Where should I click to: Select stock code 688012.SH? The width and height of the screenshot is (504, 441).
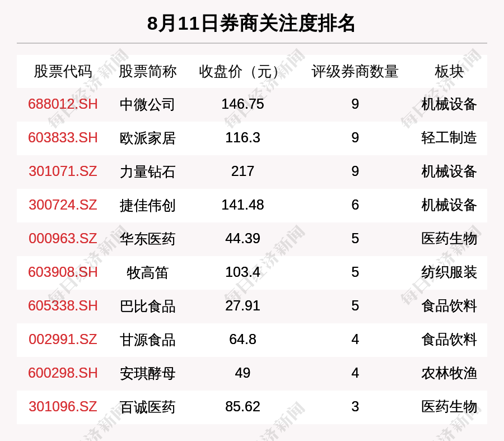pos(63,104)
